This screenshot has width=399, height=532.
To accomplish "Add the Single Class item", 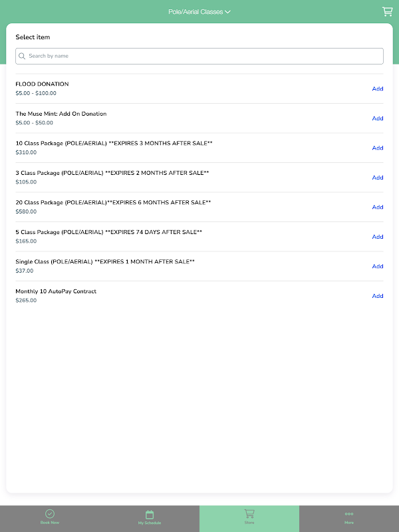I will (377, 266).
